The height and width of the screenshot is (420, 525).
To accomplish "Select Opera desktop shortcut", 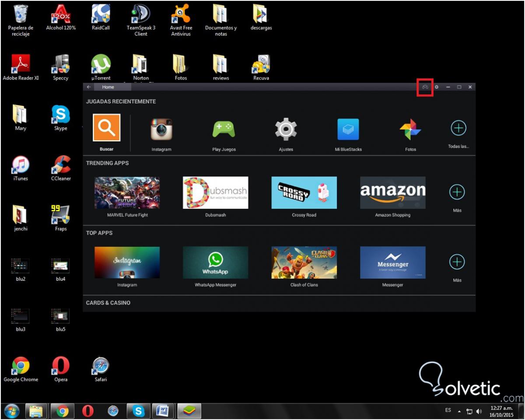I will [x=61, y=370].
